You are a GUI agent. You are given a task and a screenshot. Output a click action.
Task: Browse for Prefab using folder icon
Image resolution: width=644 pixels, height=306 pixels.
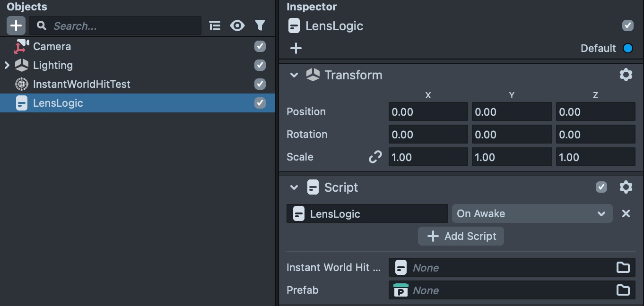tap(623, 290)
